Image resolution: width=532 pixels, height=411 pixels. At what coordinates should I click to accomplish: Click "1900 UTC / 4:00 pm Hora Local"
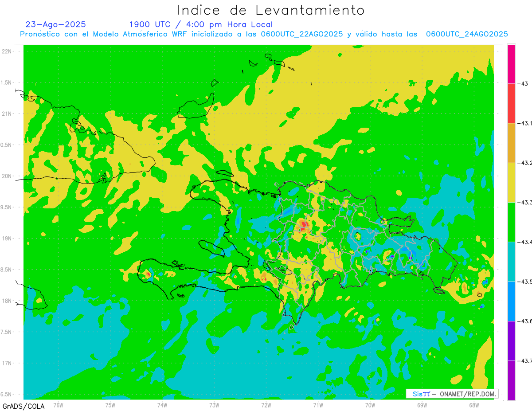pyautogui.click(x=201, y=24)
